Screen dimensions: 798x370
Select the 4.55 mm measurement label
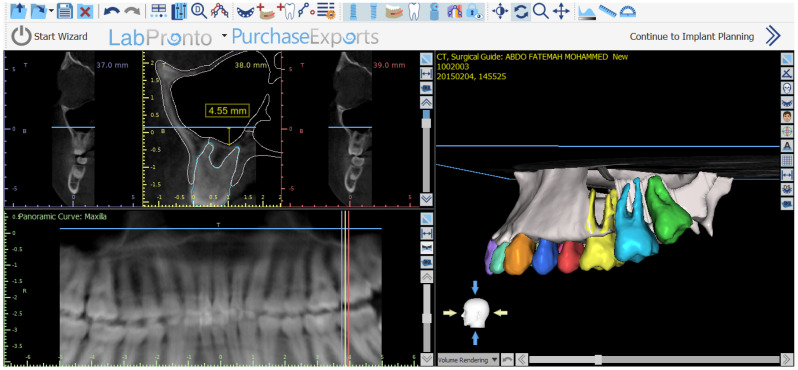(x=227, y=110)
